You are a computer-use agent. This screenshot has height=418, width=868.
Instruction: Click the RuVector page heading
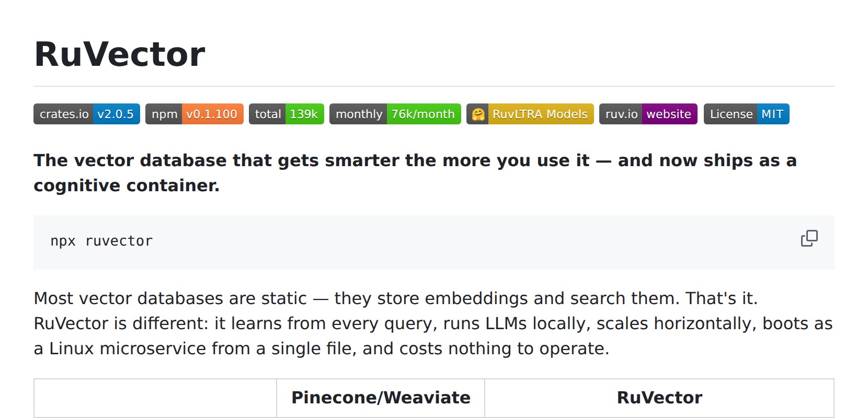[x=119, y=52]
